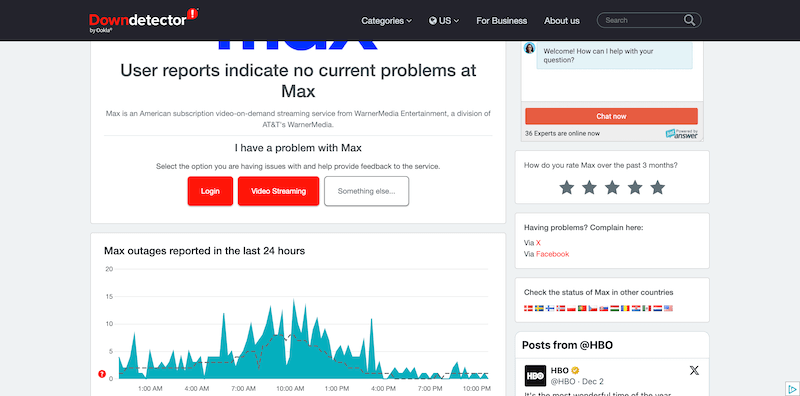Screen dimensions: 800x396
Task: Check Max status via Croatia flag
Action: [x=636, y=308]
